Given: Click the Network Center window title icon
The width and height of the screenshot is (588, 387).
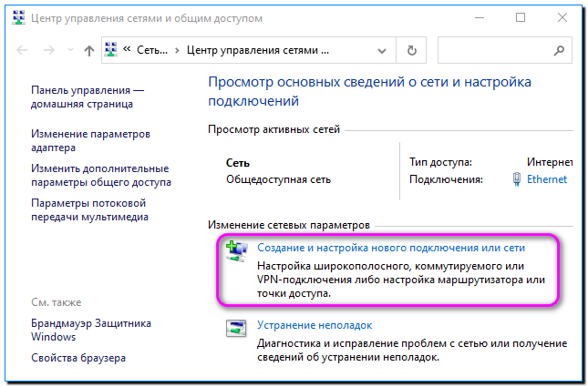Looking at the screenshot, I should (x=18, y=17).
